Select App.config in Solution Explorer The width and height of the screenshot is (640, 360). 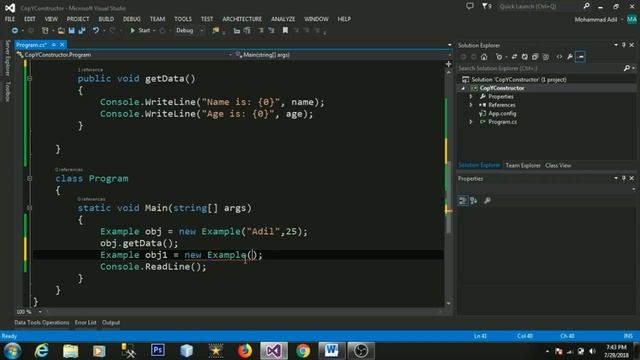[x=502, y=114]
